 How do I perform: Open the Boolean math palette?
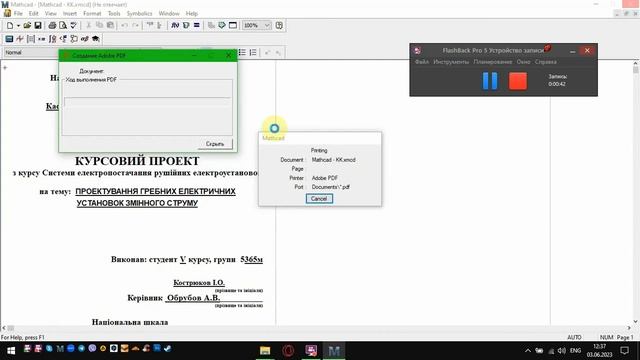click(x=63, y=39)
